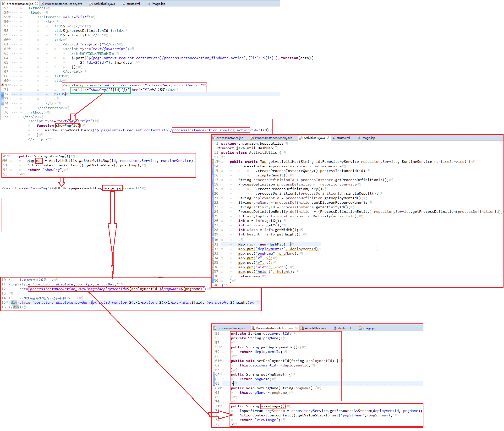Click 'ActivityImpl info = definition.findActivity(activityId)' line
504x431 pixels.
(298, 216)
